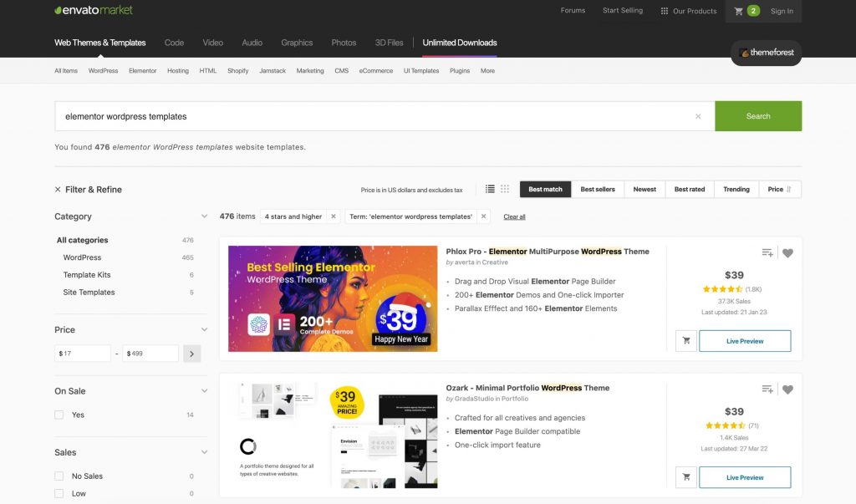Screen dimensions: 856x504
Task: Favorite the Ozark portfolio theme
Action: click(787, 389)
